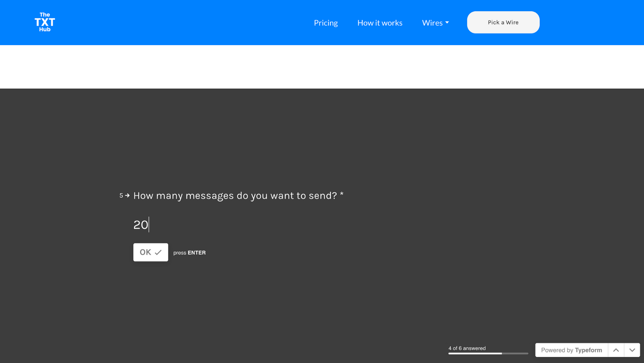Click the Pick a Wire button

pos(503,22)
